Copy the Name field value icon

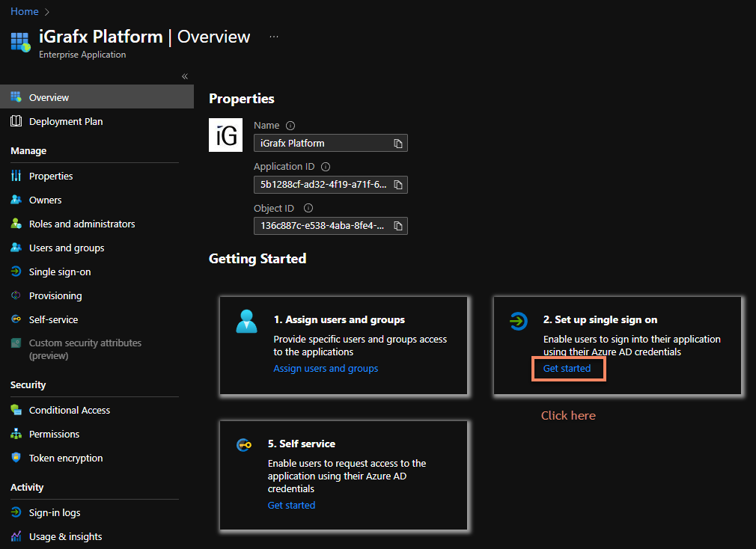click(398, 143)
